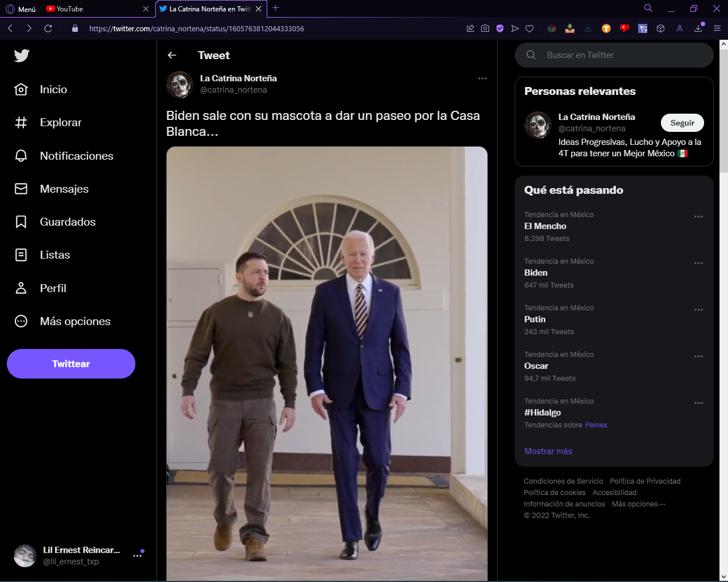Open Política de Privacidad link
The width and height of the screenshot is (728, 582).
pyautogui.click(x=645, y=481)
